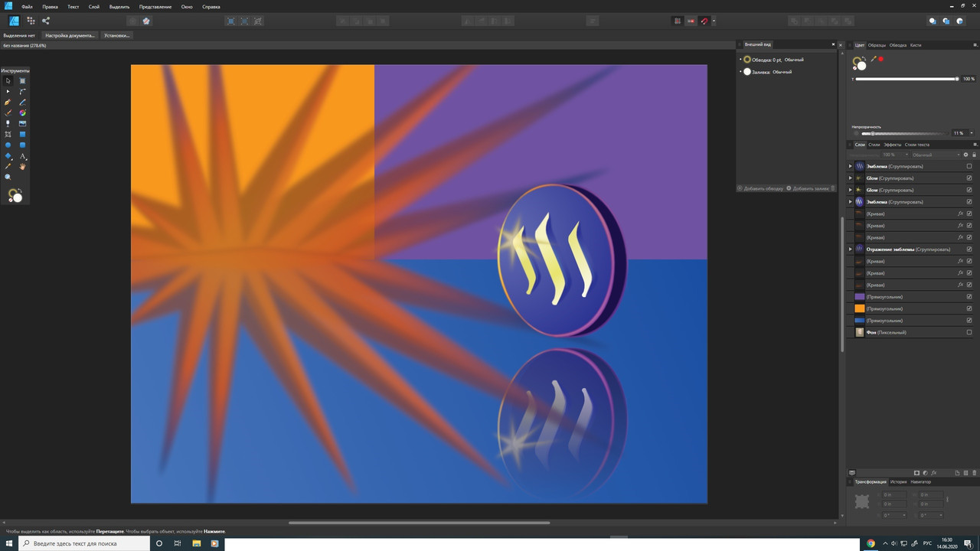Show the Фон pixel layer
Image resolution: width=980 pixels, height=551 pixels.
tap(969, 332)
